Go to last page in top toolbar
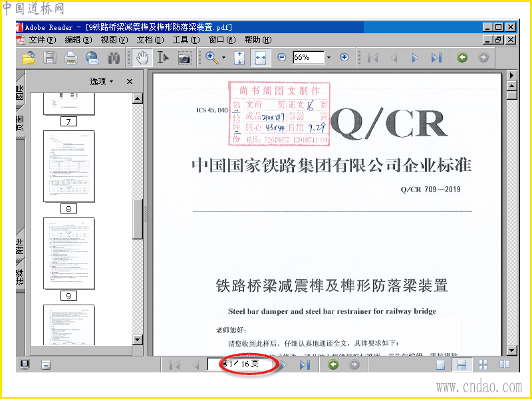 [x=436, y=58]
